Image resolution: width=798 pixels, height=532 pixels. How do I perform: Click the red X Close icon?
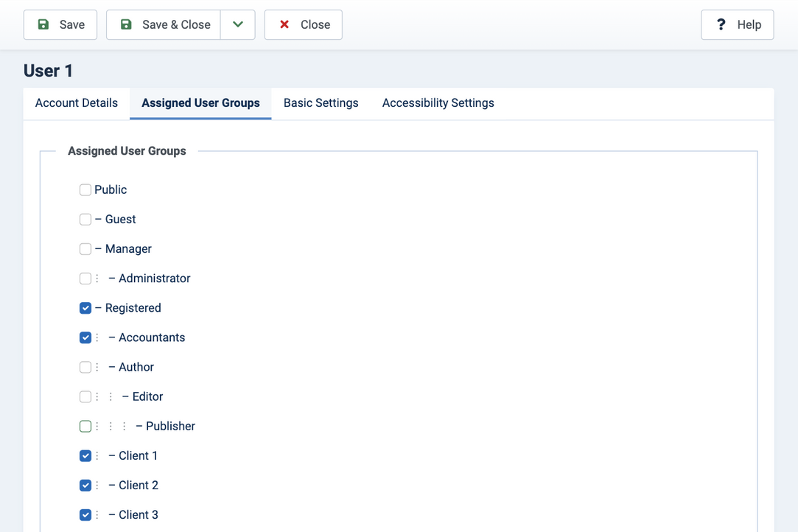click(x=284, y=24)
